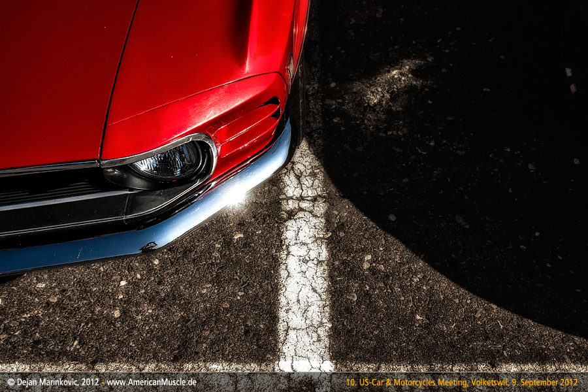The height and width of the screenshot is (392, 588).
Task: Click the black scuff mark on chrome bumper
Action: pos(150,246)
